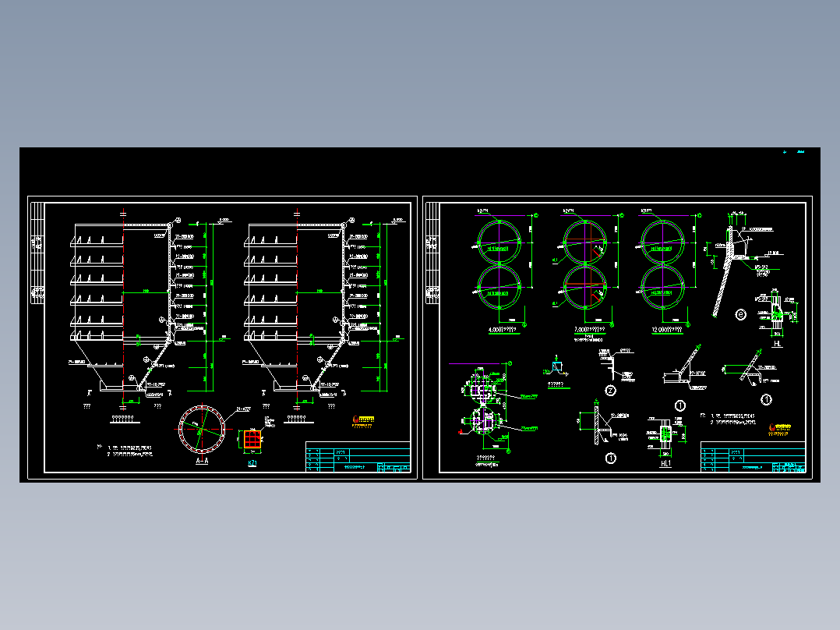Select the A-A section label
The height and width of the screenshot is (630, 840).
(202, 461)
